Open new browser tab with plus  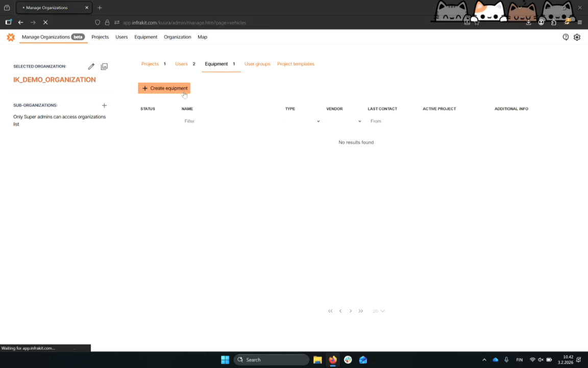[x=100, y=8]
